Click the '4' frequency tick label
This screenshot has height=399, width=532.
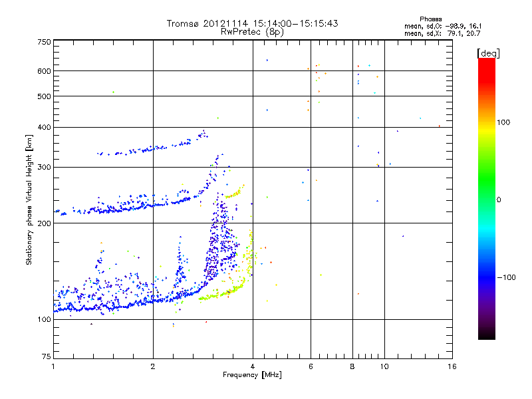coord(253,366)
